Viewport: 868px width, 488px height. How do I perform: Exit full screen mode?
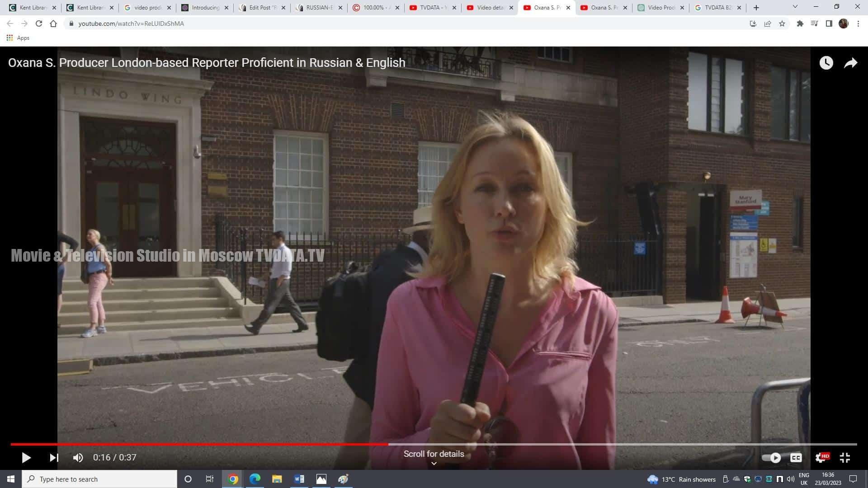coord(845,458)
